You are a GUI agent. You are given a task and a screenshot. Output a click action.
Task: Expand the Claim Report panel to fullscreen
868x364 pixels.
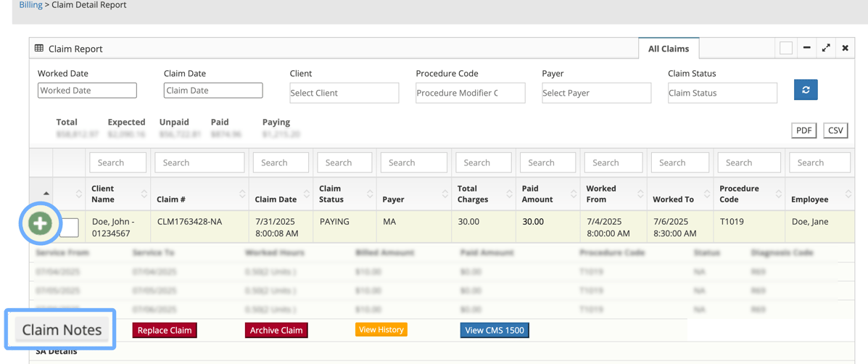pos(826,48)
